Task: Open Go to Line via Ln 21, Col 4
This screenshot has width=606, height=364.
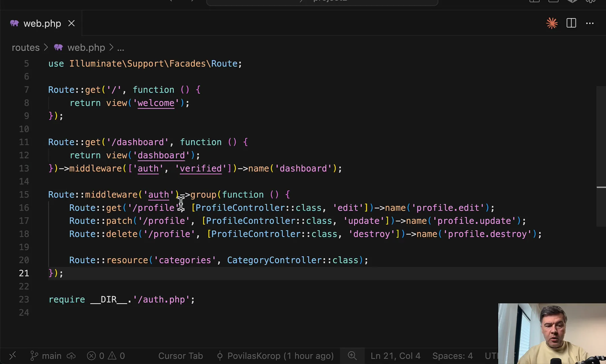Action: pos(395,356)
